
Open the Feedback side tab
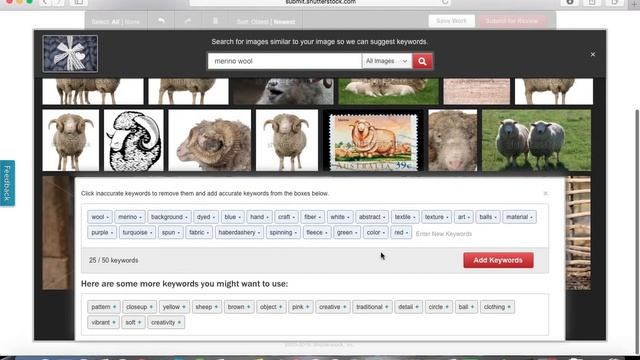(x=7, y=183)
